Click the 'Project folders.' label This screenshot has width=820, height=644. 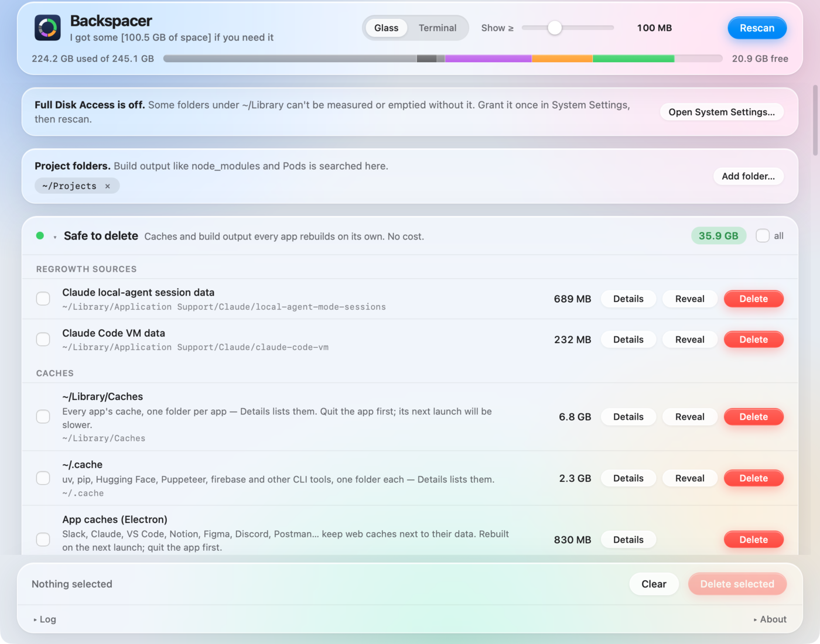coord(73,166)
